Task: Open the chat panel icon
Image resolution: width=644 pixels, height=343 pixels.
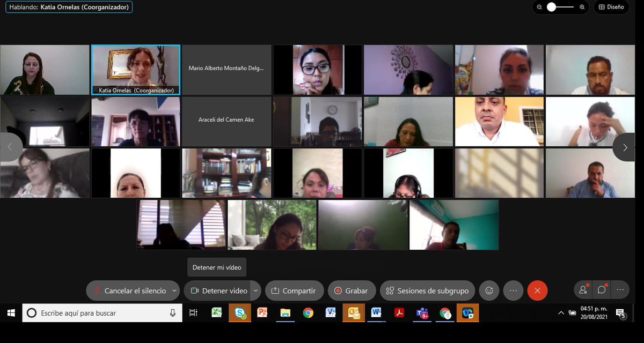Action: [602, 290]
